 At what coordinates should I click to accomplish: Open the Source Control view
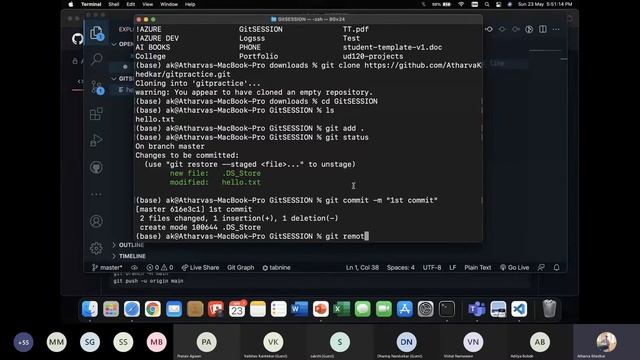pos(96,87)
